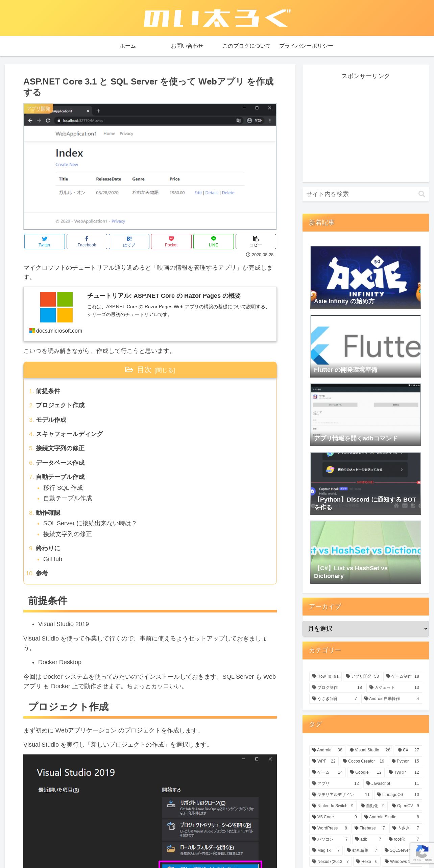Open the WordPress tag
Screen dimensions: 434x868
[x=330, y=828]
